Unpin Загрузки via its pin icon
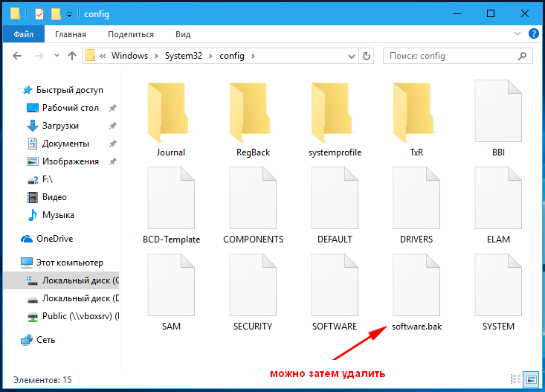 112,126
